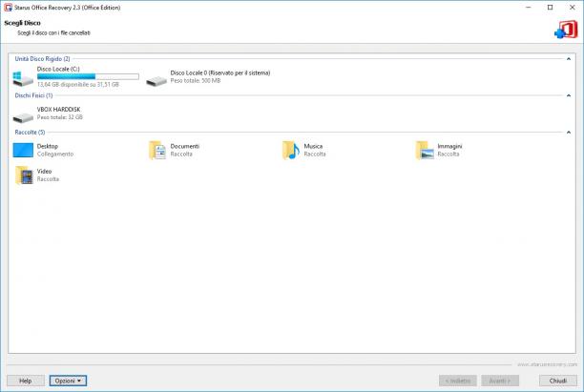Minimize the Starus Office Recovery window
The height and width of the screenshot is (392, 584).
(528, 8)
